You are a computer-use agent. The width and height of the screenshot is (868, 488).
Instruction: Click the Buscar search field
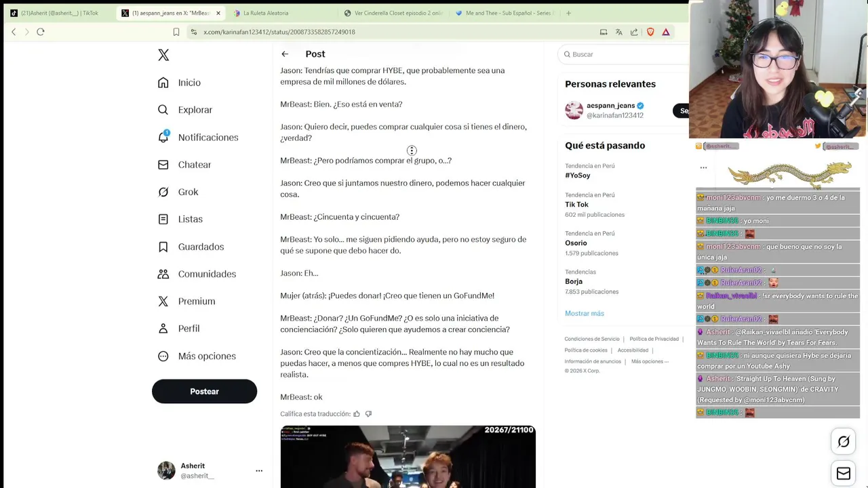pyautogui.click(x=624, y=54)
